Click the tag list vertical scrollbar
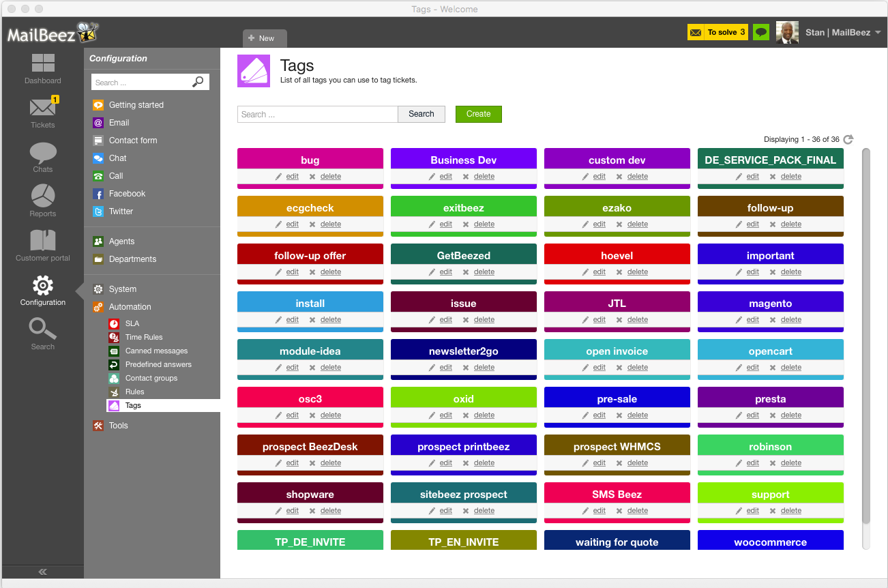This screenshot has width=888, height=588. click(866, 336)
